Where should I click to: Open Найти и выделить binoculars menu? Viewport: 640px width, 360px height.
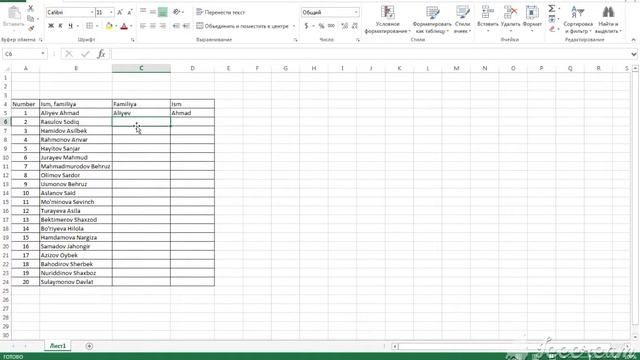click(608, 19)
